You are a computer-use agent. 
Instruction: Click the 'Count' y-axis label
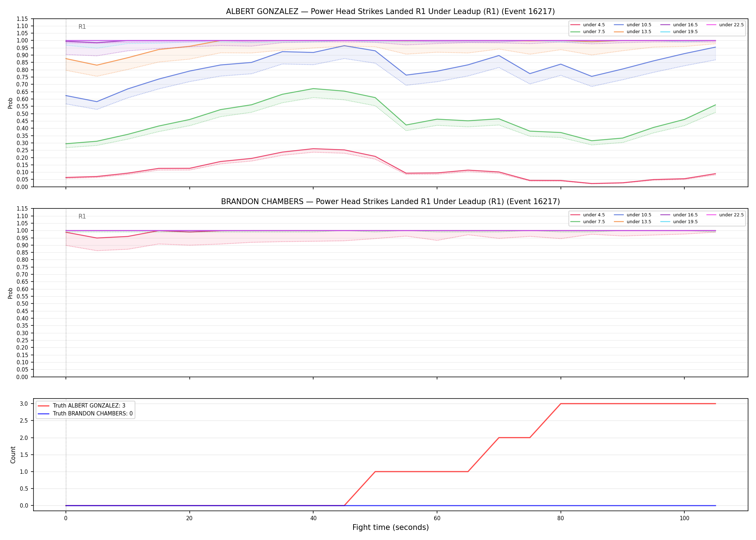[x=13, y=455]
